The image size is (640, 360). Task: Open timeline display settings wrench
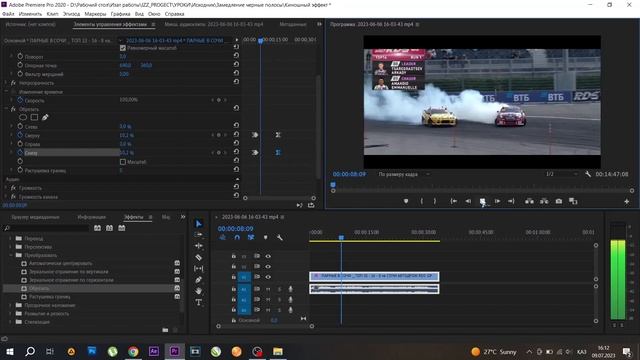[x=280, y=238]
